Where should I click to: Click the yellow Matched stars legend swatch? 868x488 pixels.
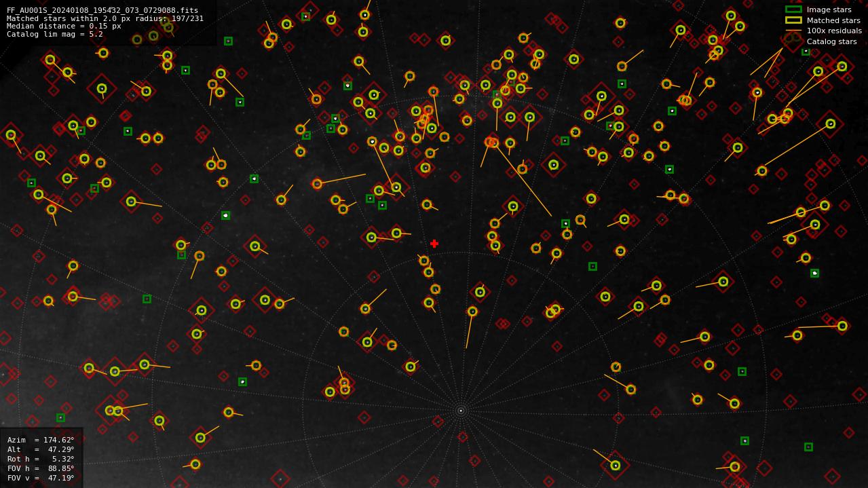[x=793, y=20]
